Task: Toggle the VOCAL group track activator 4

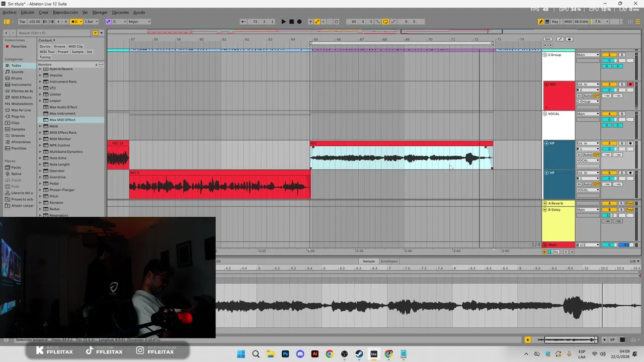Action: coord(609,114)
